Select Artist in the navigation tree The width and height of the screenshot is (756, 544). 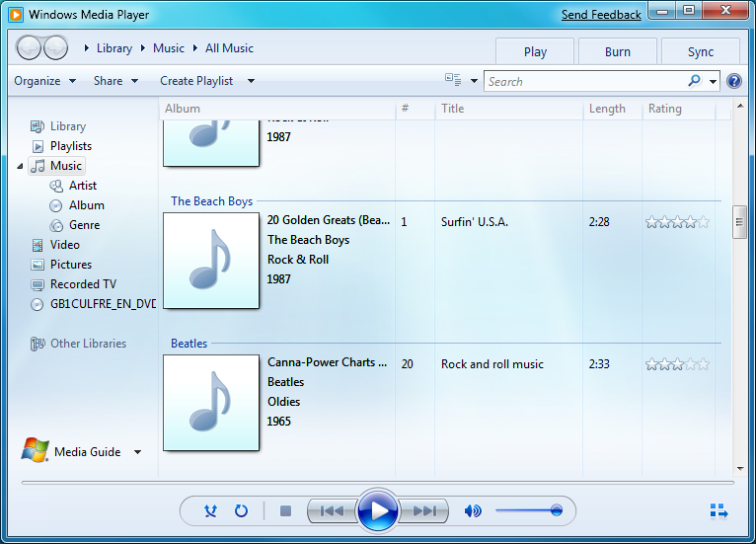pos(83,186)
